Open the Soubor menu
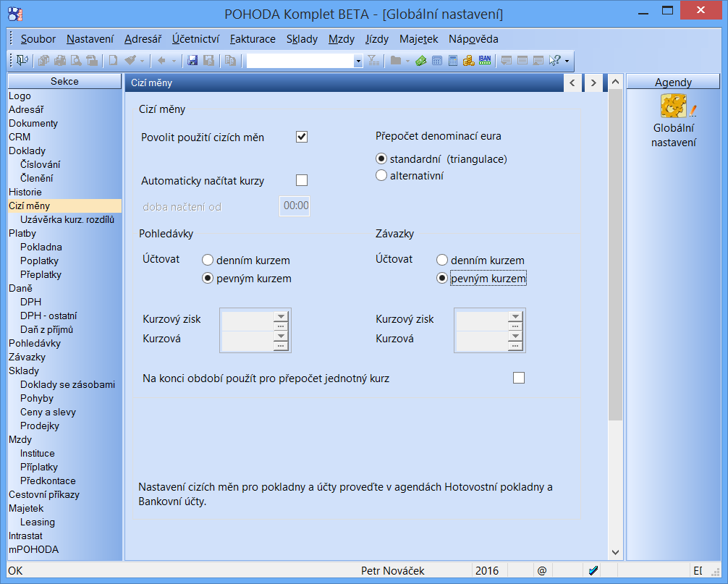 point(38,39)
